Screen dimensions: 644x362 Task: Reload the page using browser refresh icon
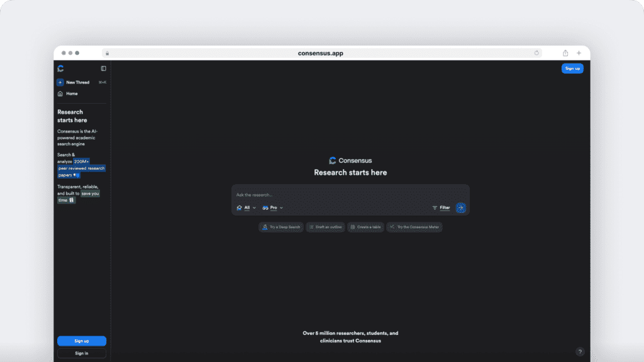pyautogui.click(x=536, y=53)
